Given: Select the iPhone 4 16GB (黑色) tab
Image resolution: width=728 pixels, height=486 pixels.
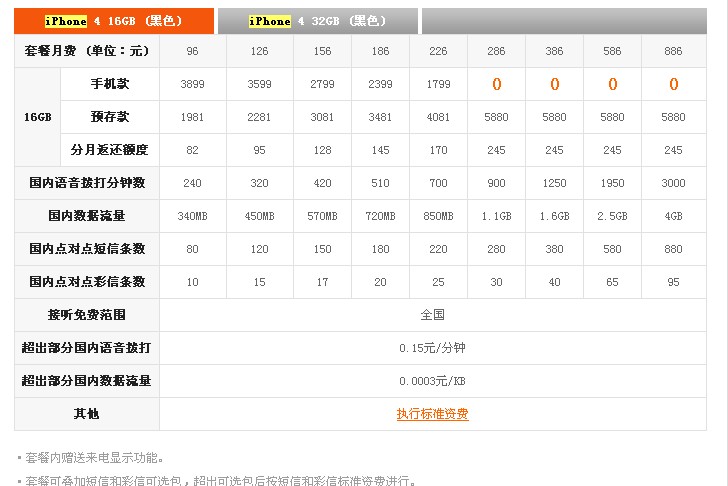Looking at the screenshot, I should (114, 21).
